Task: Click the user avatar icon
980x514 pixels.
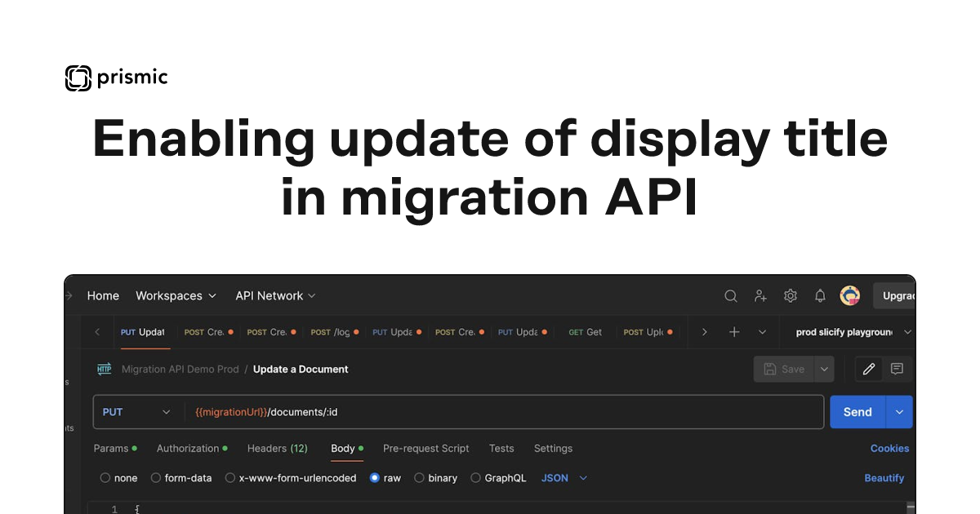Action: click(x=850, y=296)
